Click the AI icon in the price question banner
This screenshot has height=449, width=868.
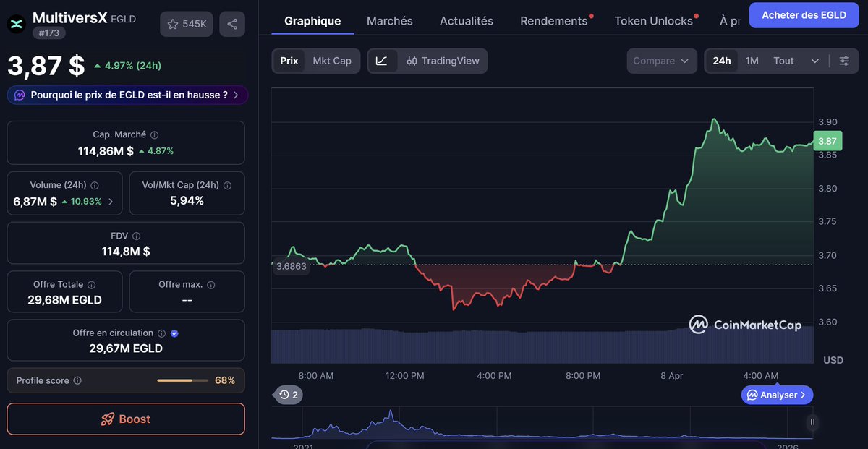(20, 95)
